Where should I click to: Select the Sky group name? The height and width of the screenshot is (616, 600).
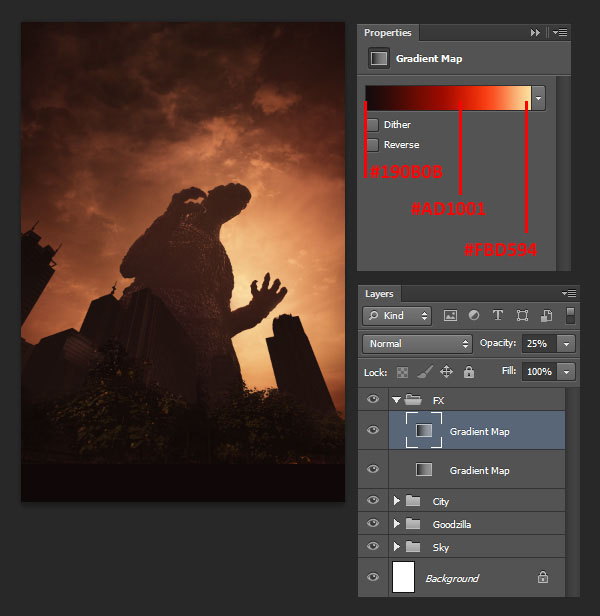[x=440, y=548]
